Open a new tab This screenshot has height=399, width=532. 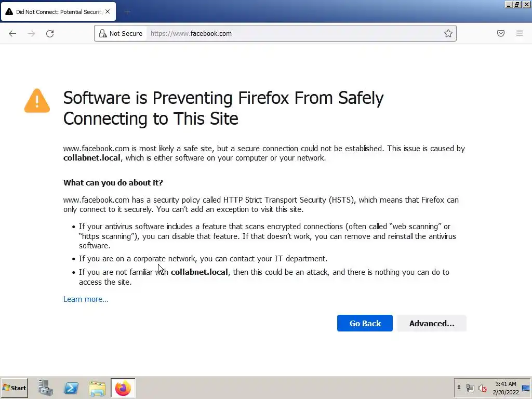[127, 11]
